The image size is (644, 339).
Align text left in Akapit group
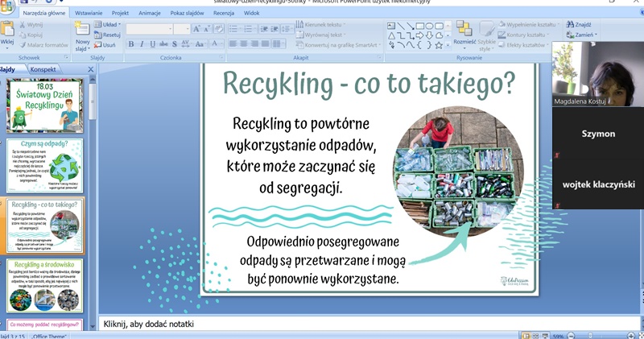pos(233,43)
